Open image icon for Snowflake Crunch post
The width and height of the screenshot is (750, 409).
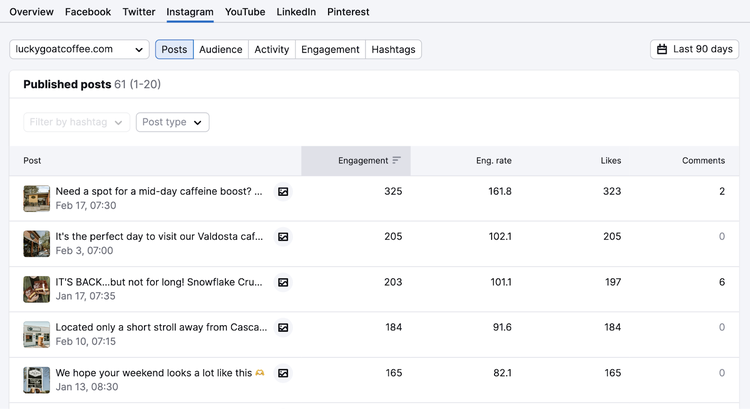point(283,282)
